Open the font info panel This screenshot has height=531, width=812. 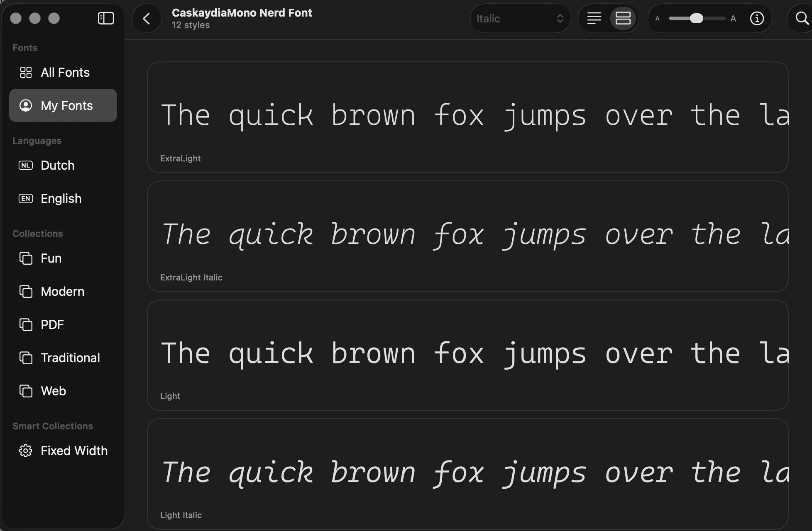tap(757, 19)
